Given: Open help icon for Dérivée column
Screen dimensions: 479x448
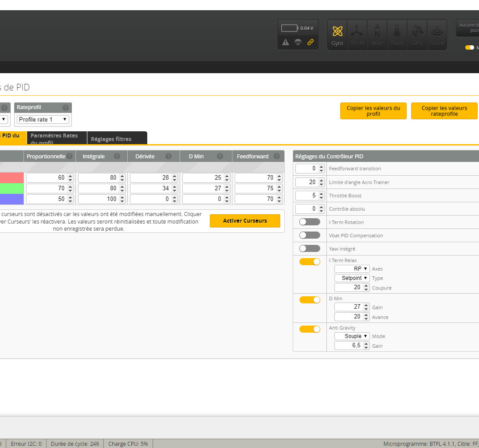Looking at the screenshot, I should pyautogui.click(x=169, y=156).
